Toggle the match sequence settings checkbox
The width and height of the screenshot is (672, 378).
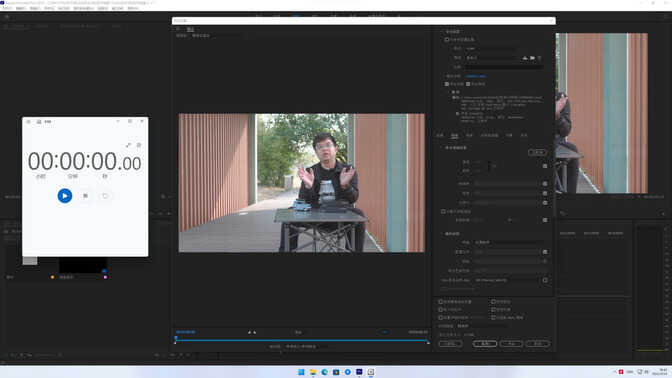tap(447, 39)
